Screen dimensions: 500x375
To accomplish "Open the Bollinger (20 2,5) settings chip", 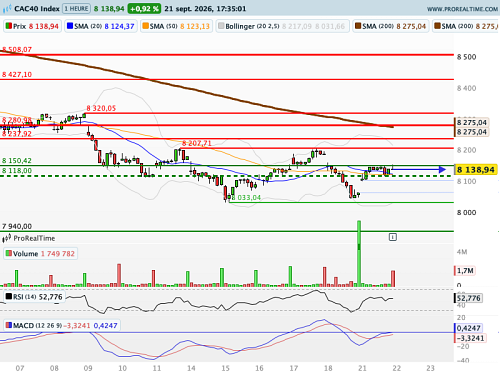I will point(282,26).
